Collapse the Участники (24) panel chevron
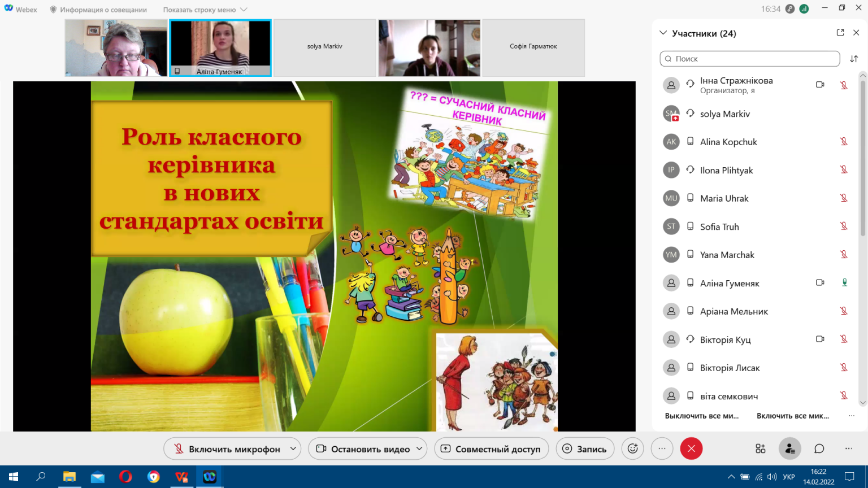The width and height of the screenshot is (868, 488). pos(663,33)
